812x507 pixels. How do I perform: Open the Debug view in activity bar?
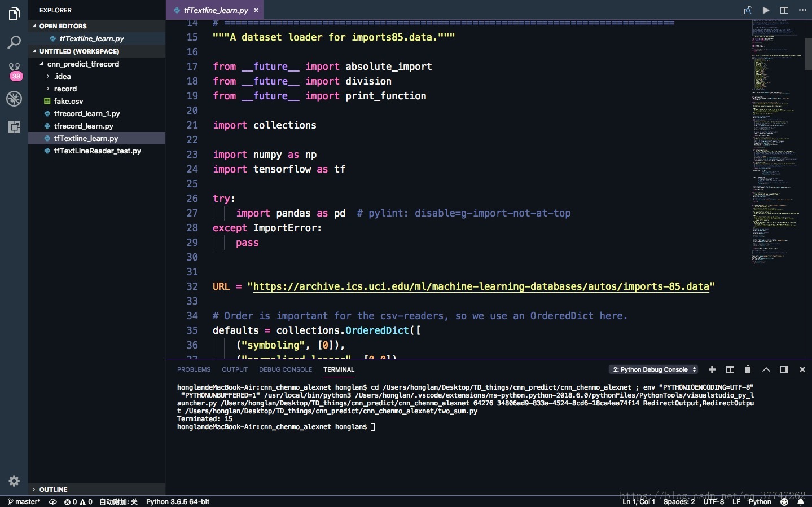point(14,99)
